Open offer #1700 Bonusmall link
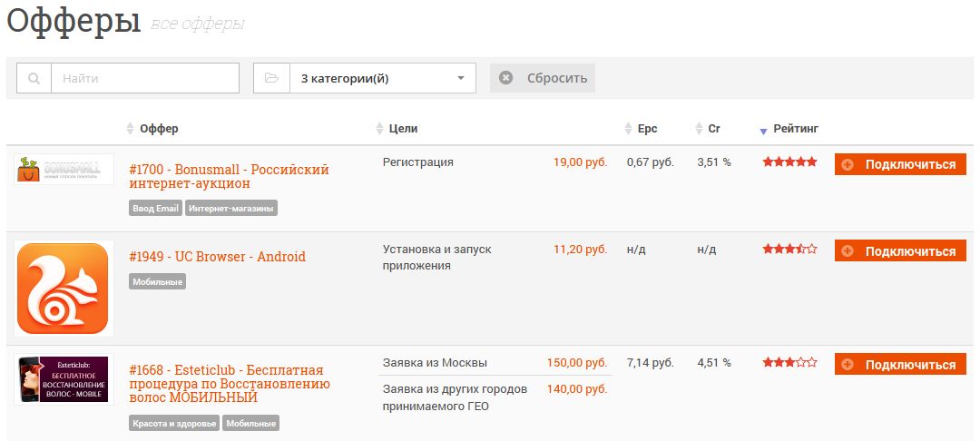Viewport: 980px width, 441px height. click(x=229, y=176)
